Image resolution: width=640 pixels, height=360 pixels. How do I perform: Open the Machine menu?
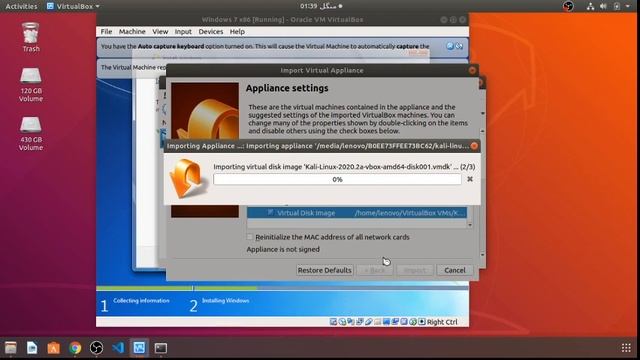click(x=132, y=31)
